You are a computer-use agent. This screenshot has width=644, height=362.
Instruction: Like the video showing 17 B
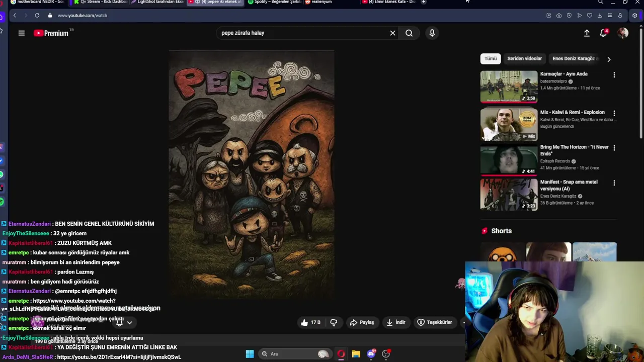tap(310, 322)
